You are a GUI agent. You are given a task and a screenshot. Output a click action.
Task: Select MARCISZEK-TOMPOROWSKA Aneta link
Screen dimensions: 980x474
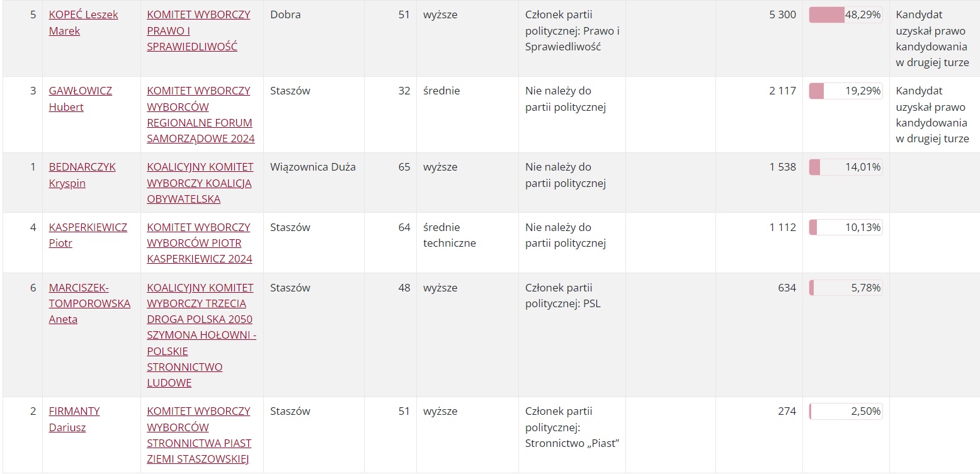tap(89, 303)
